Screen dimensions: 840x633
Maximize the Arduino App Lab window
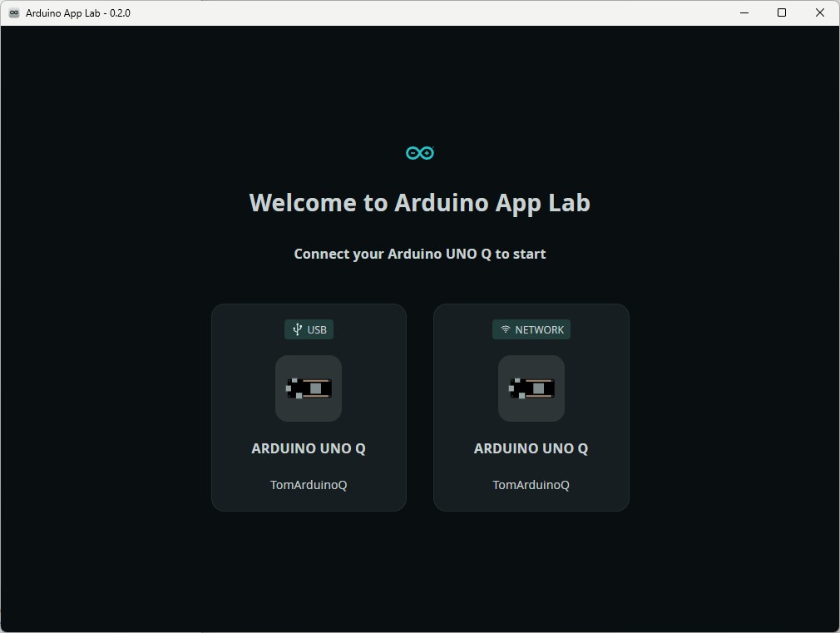[782, 12]
